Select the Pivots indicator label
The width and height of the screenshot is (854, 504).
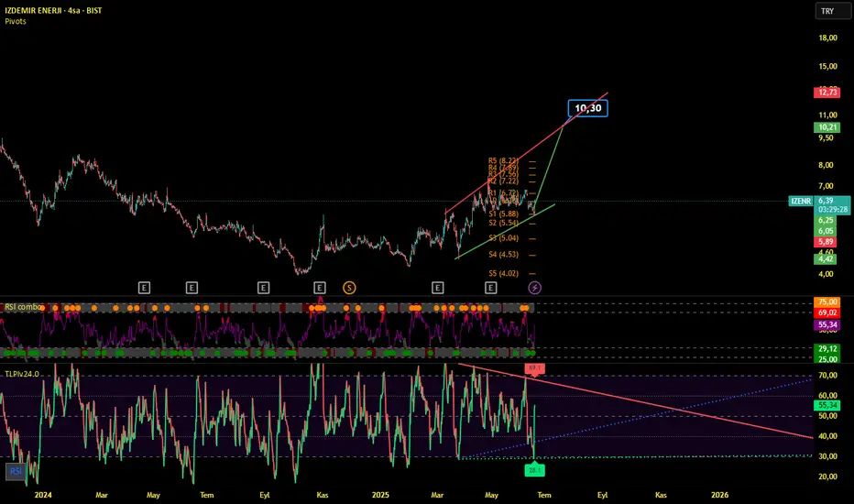[x=16, y=21]
